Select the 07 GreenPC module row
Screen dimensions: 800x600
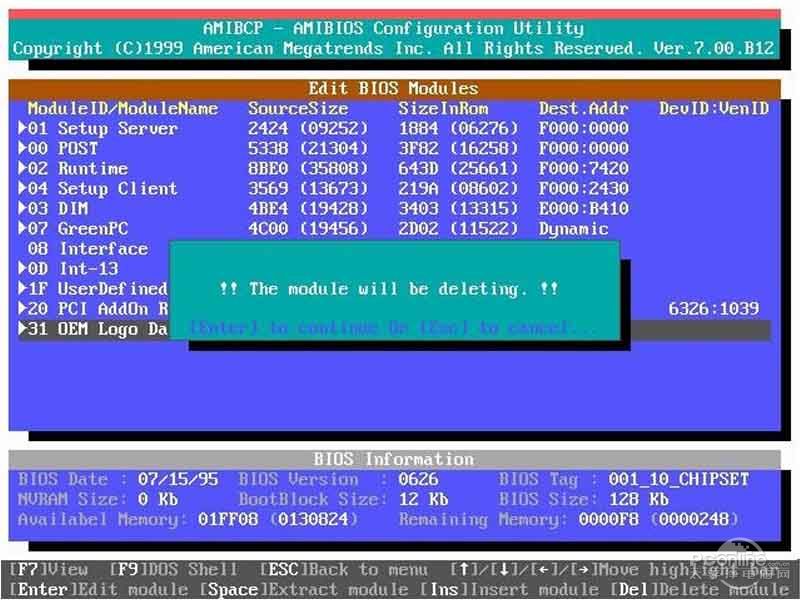click(394, 229)
